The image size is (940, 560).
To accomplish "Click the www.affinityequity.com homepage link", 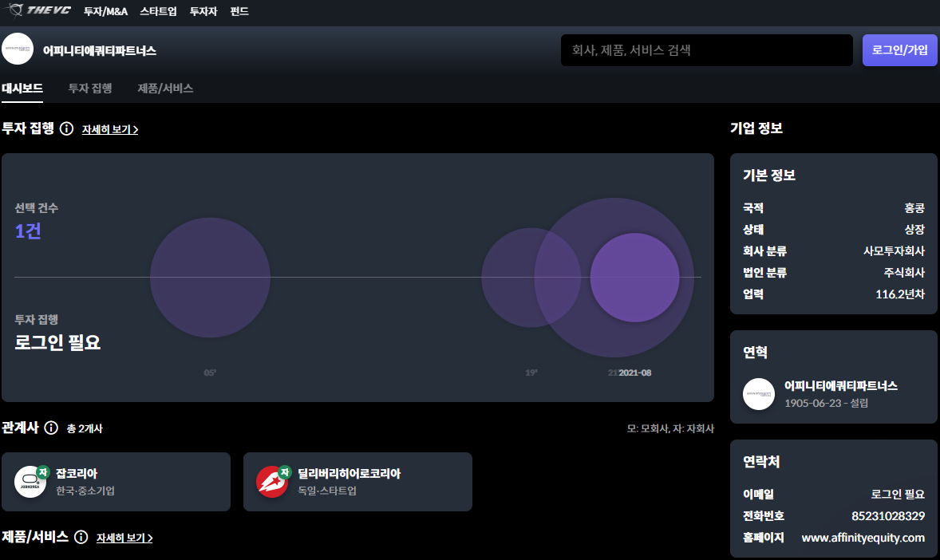I will pyautogui.click(x=863, y=537).
